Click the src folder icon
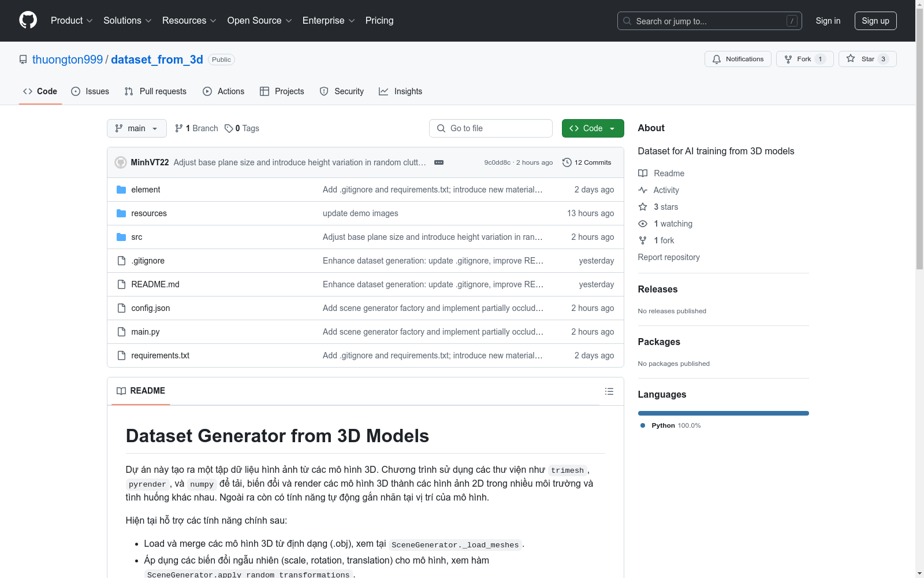Viewport: 924px width, 578px height. pyautogui.click(x=121, y=237)
